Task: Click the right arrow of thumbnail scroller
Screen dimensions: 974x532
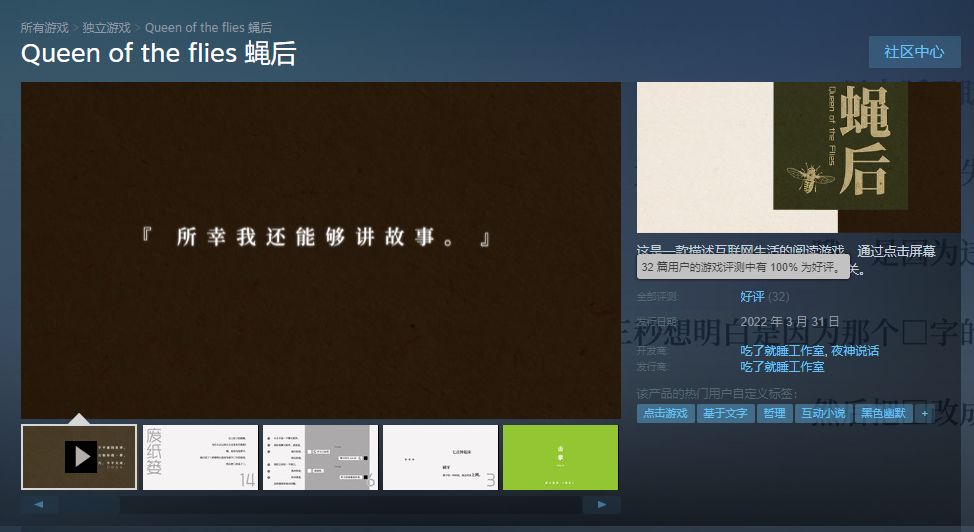Action: [x=601, y=505]
